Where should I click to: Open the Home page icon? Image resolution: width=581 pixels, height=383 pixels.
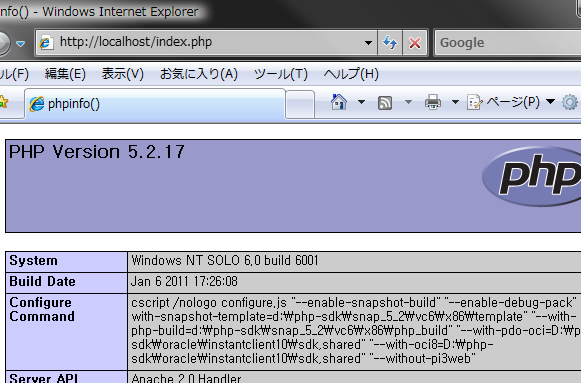click(339, 102)
